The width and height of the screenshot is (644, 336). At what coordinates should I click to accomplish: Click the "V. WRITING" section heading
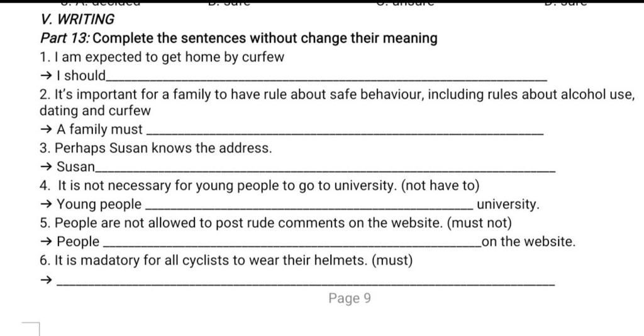click(x=77, y=19)
